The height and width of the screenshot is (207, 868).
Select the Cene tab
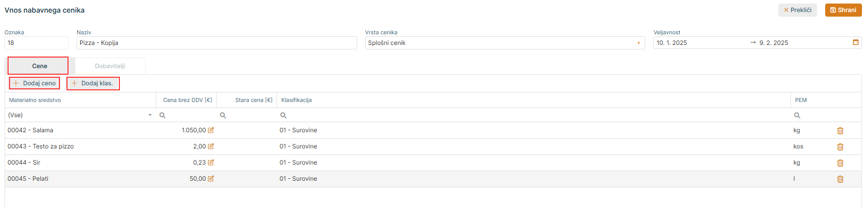tap(39, 66)
